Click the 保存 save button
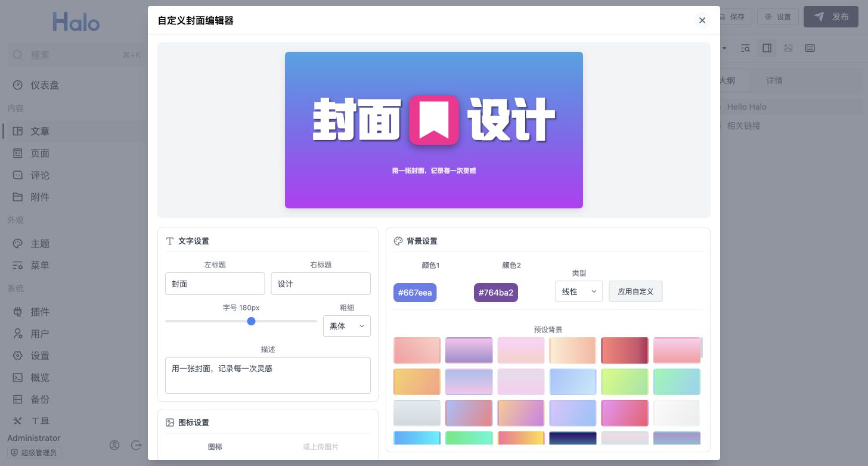 pos(736,17)
